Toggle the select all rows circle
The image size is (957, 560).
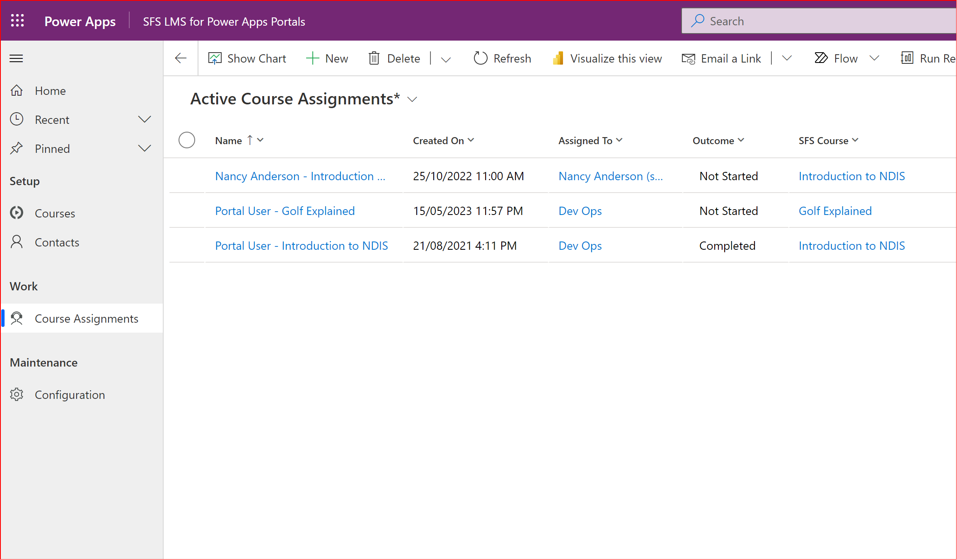click(187, 140)
